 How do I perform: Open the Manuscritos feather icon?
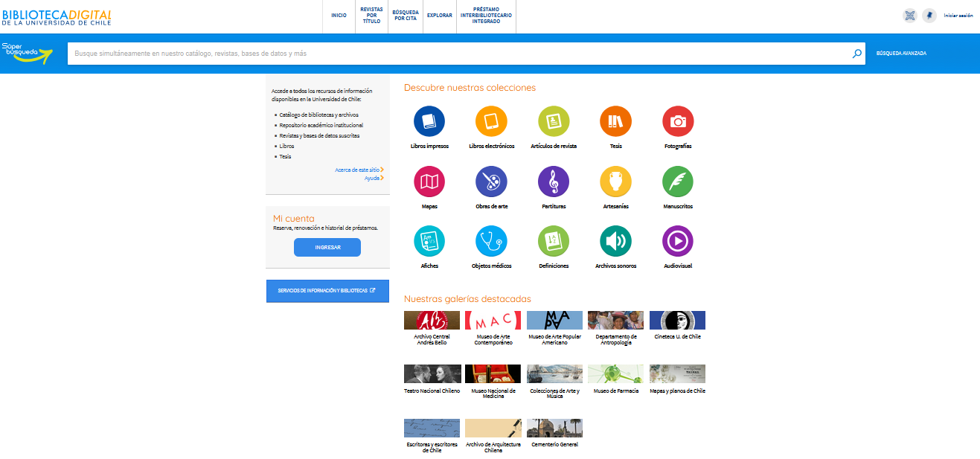678,181
